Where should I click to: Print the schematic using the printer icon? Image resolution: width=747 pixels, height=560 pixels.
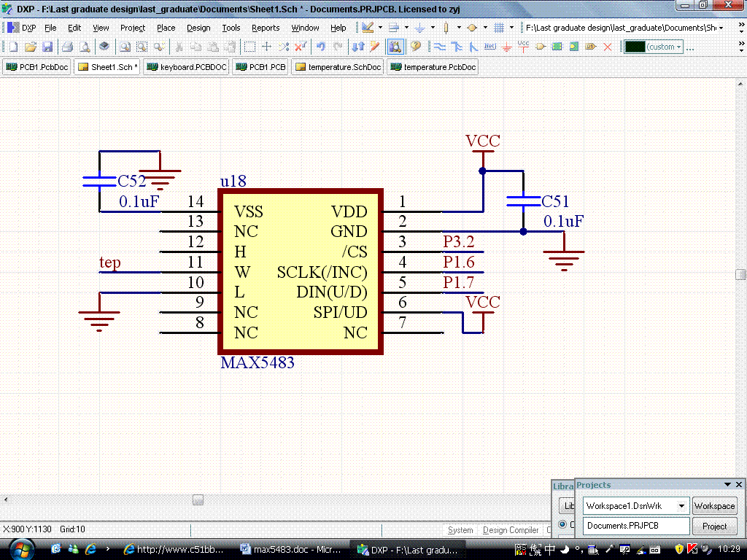click(68, 47)
